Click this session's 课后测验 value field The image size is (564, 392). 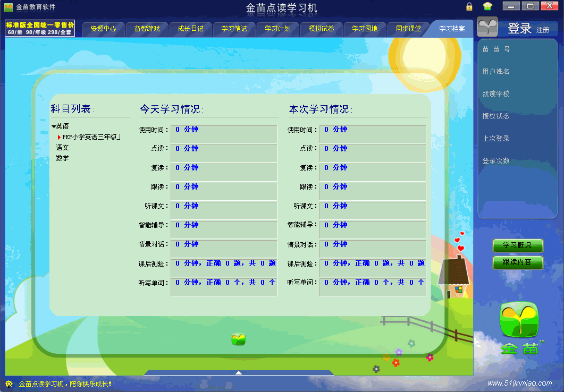(373, 268)
